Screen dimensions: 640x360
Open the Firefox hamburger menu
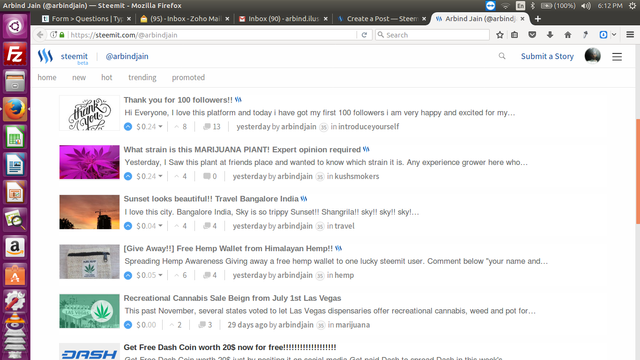click(630, 35)
